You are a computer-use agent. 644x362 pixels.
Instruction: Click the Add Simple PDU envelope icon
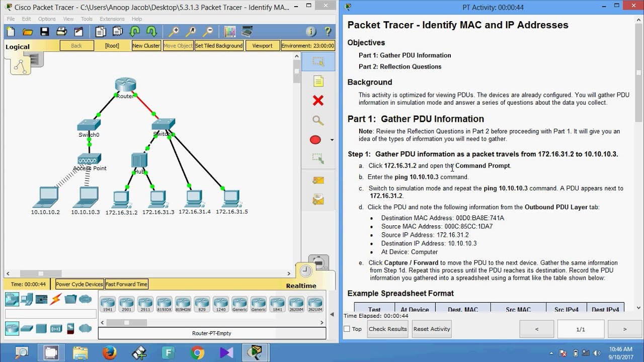(318, 180)
